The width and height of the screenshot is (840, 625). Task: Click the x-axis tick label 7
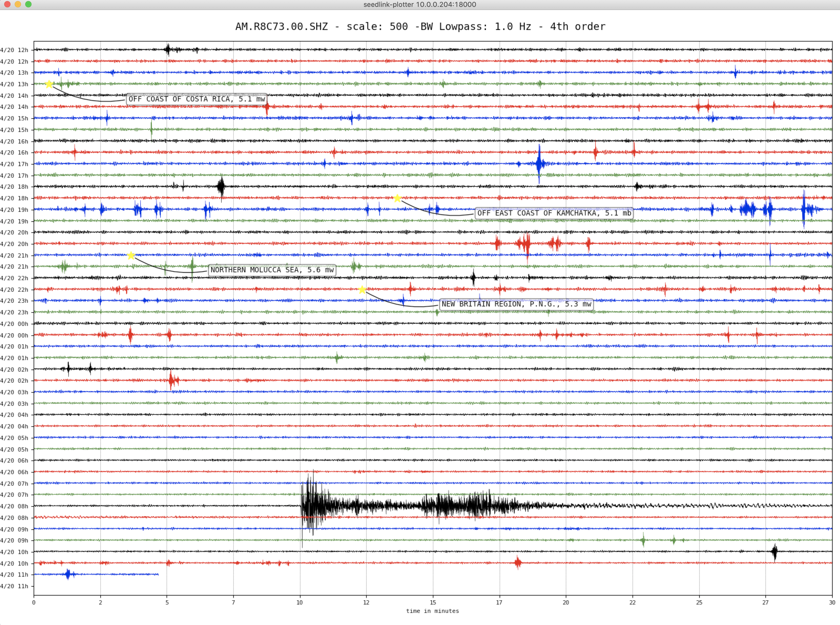(x=233, y=602)
